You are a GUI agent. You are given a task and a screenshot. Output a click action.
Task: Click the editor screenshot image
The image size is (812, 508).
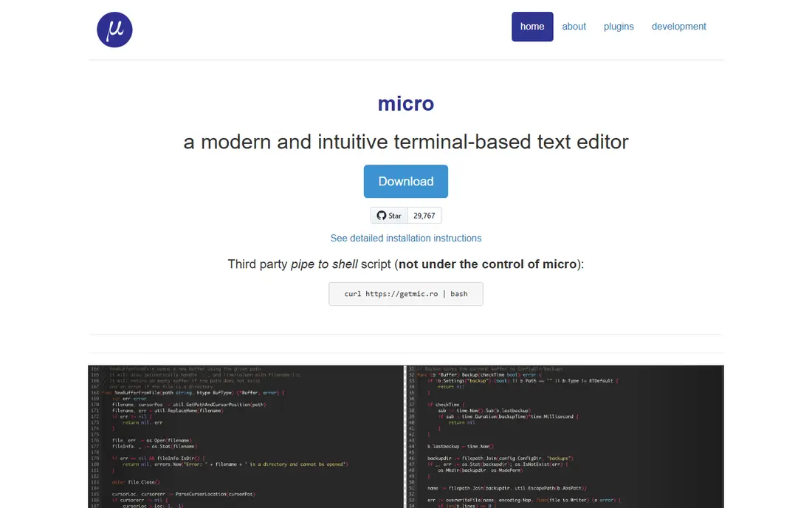[x=405, y=436]
